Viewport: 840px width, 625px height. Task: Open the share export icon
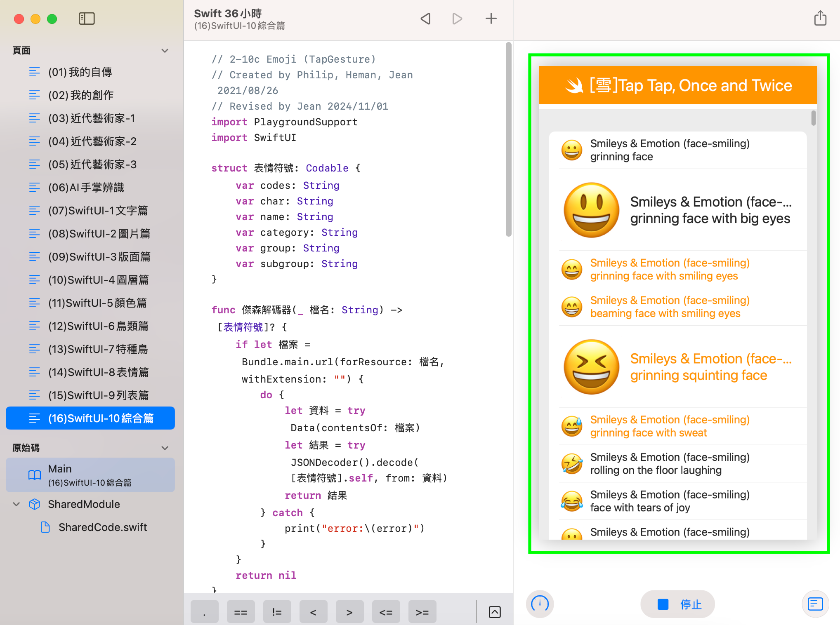click(820, 19)
